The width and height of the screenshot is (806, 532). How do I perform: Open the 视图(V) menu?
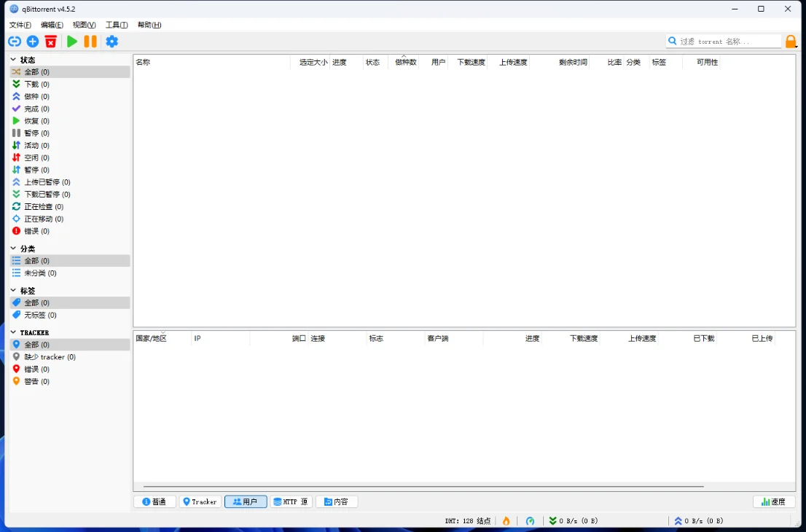coord(84,25)
